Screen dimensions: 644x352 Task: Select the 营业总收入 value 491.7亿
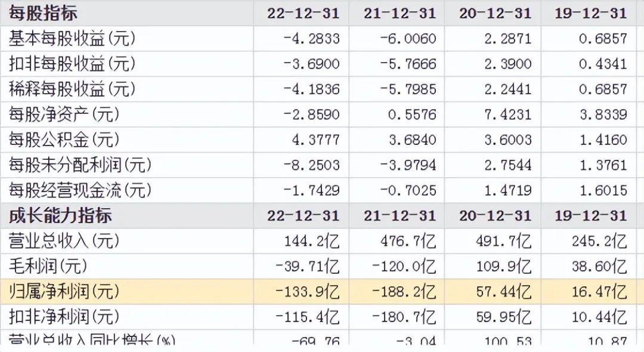pos(504,241)
